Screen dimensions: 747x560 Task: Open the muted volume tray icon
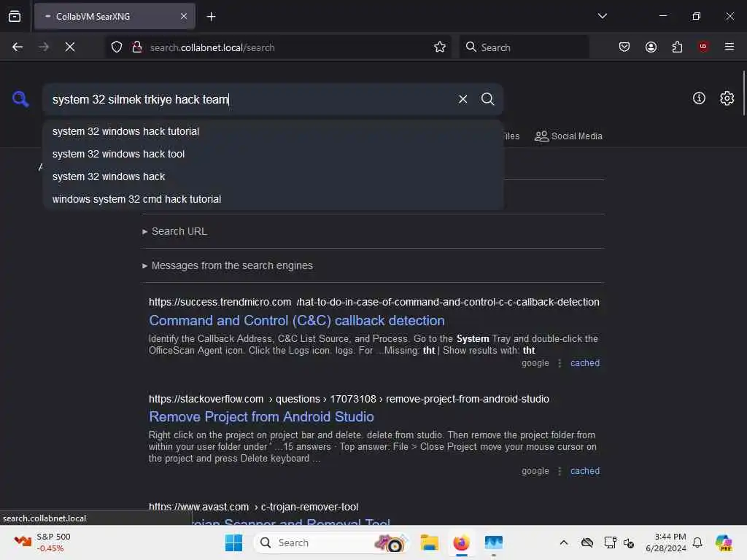click(629, 542)
